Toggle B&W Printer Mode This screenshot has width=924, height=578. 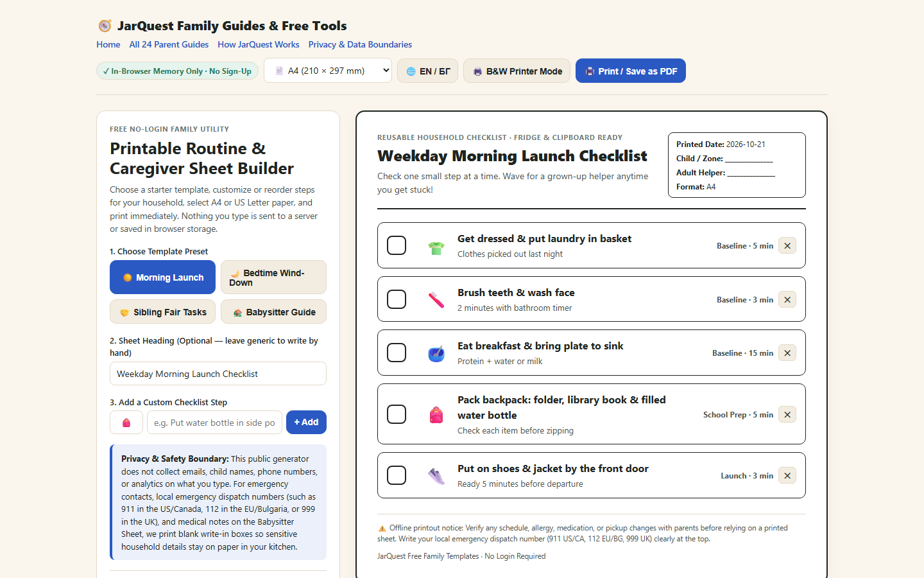pyautogui.click(x=517, y=71)
